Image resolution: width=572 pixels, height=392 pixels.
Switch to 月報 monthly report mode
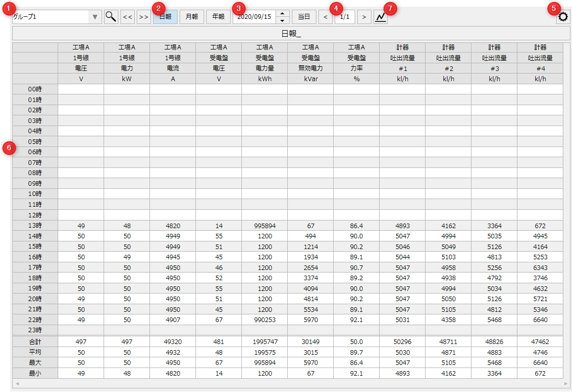(191, 16)
